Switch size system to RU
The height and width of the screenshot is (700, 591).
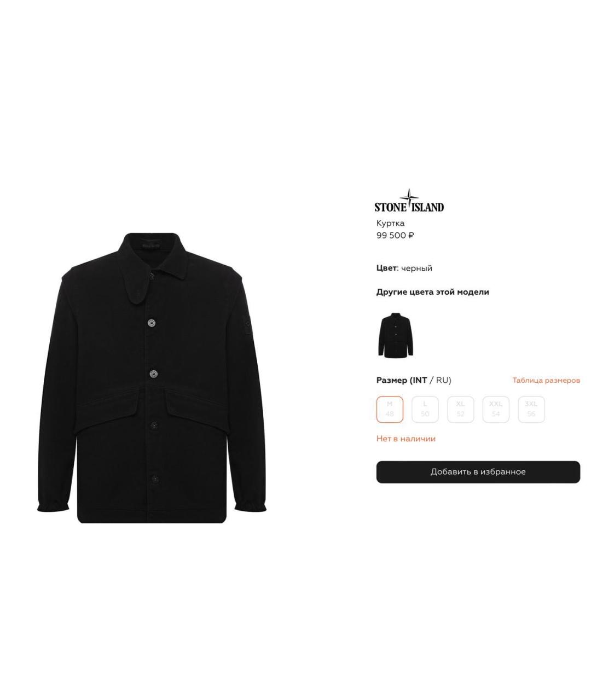(443, 380)
